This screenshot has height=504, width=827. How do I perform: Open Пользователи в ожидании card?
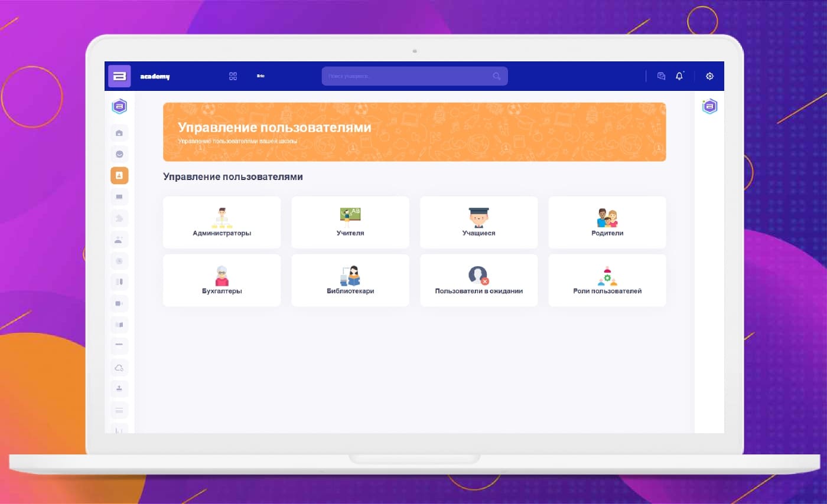point(478,280)
